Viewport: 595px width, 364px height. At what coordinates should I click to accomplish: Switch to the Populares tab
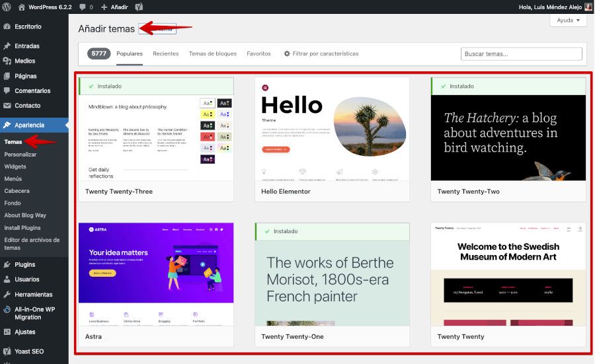coord(130,54)
